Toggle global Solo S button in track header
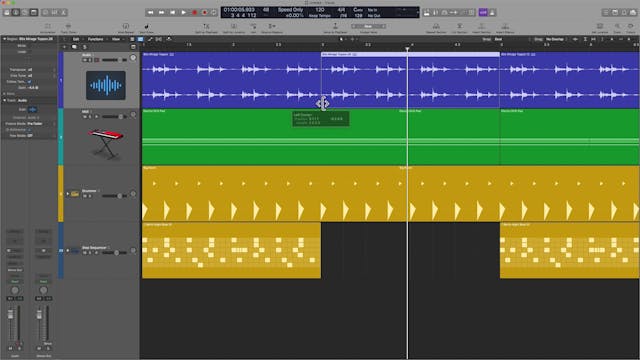Screen dimensions: 640x360 tap(84, 47)
